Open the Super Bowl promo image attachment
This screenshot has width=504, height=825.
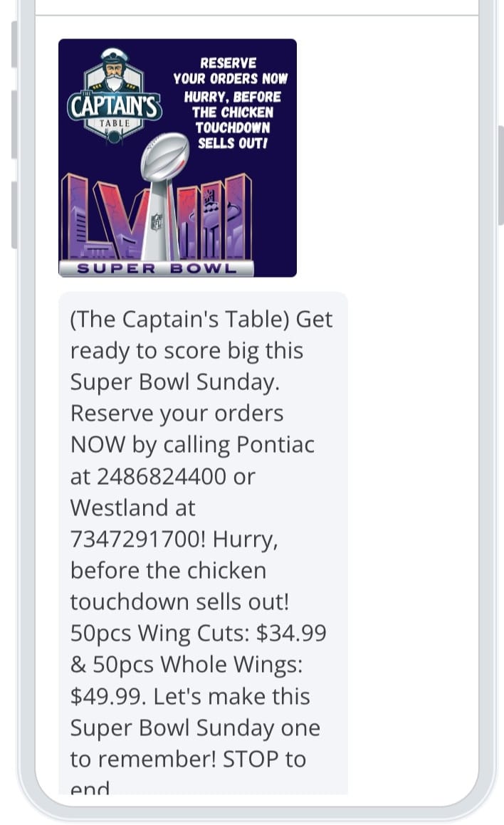coord(177,158)
